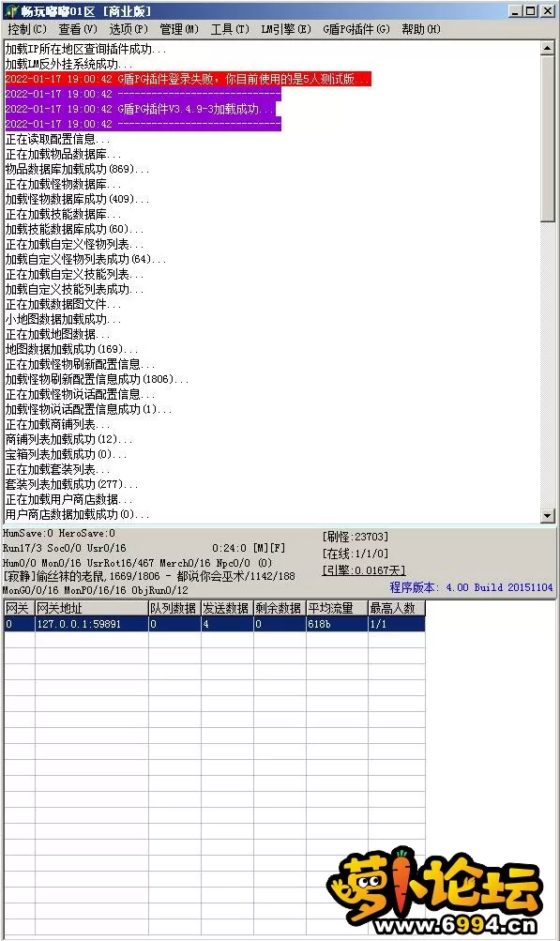Image resolution: width=560 pixels, height=941 pixels.
Task: Select log line 物品数据库加载成功(869)
Action: [77, 169]
